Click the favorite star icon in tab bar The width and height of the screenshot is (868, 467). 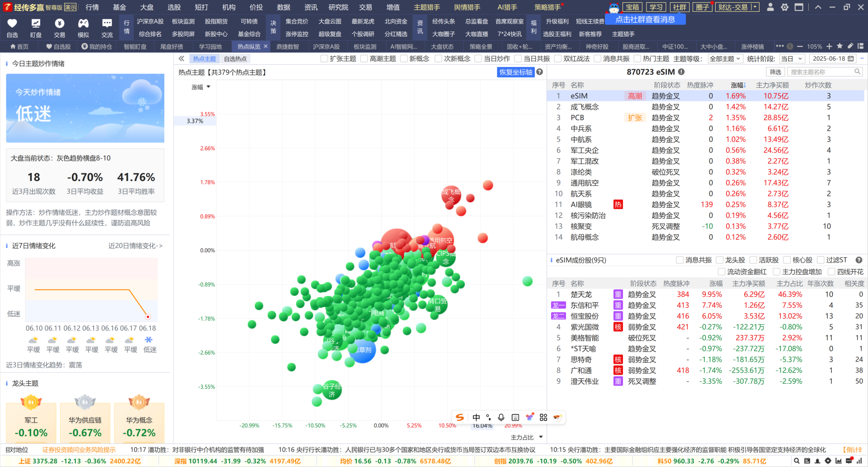click(x=840, y=46)
